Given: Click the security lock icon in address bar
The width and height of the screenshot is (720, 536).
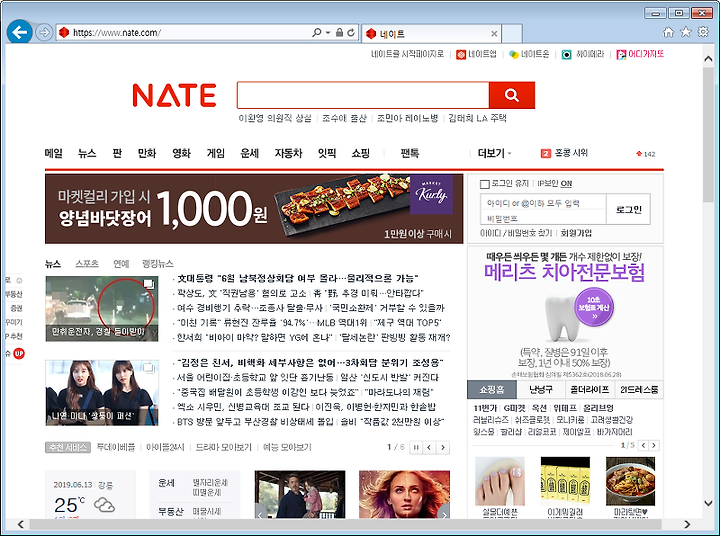Looking at the screenshot, I should (339, 33).
